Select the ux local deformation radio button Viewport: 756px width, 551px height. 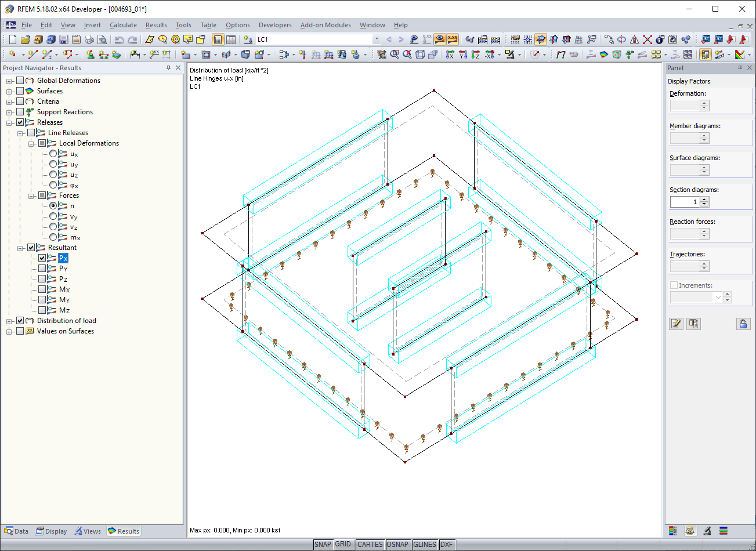[53, 154]
